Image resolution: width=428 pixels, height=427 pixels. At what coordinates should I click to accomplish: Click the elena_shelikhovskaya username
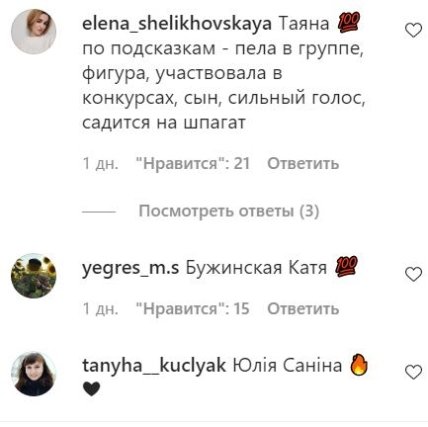[177, 24]
